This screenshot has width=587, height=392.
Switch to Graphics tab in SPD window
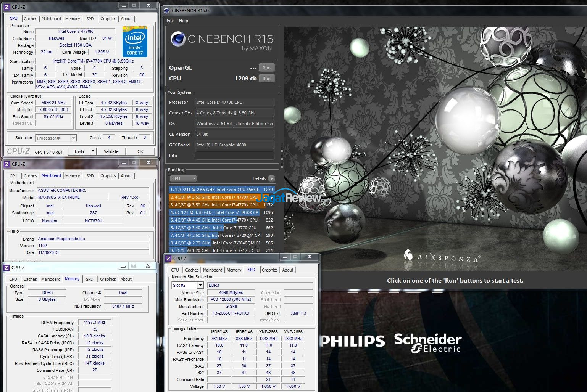269,270
